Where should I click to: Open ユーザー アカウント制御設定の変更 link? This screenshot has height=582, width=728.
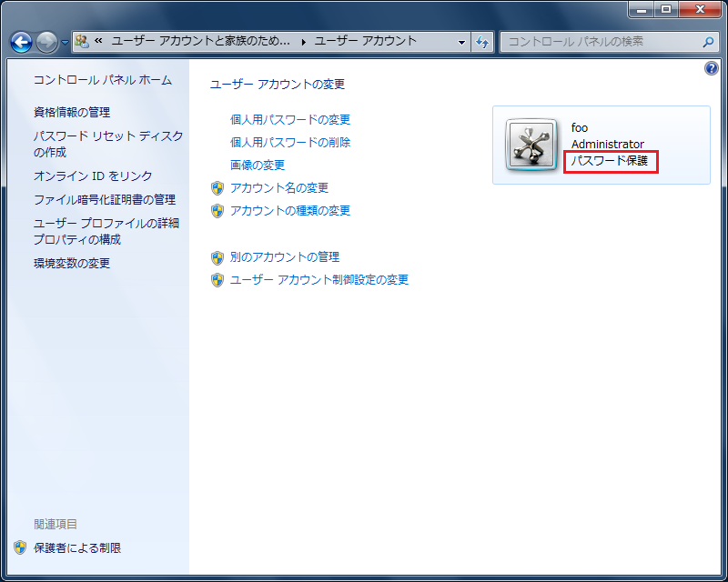(319, 280)
